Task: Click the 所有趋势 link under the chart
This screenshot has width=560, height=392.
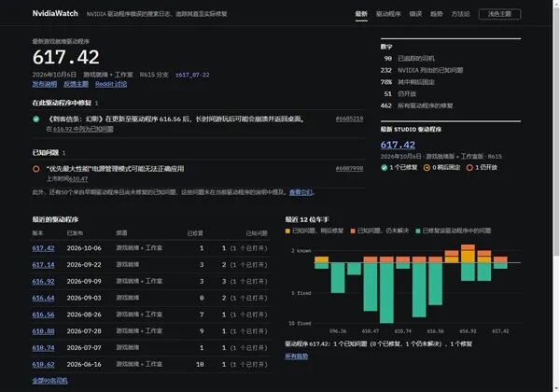Action: 297,356
